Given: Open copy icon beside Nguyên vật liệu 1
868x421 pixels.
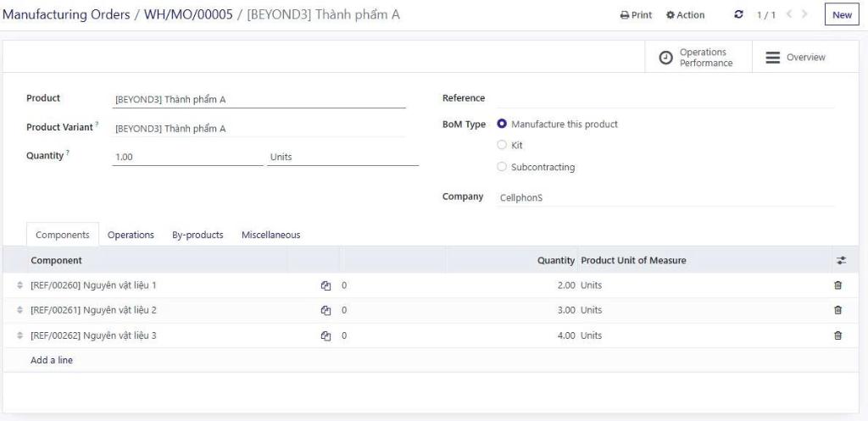Looking at the screenshot, I should click(325, 285).
